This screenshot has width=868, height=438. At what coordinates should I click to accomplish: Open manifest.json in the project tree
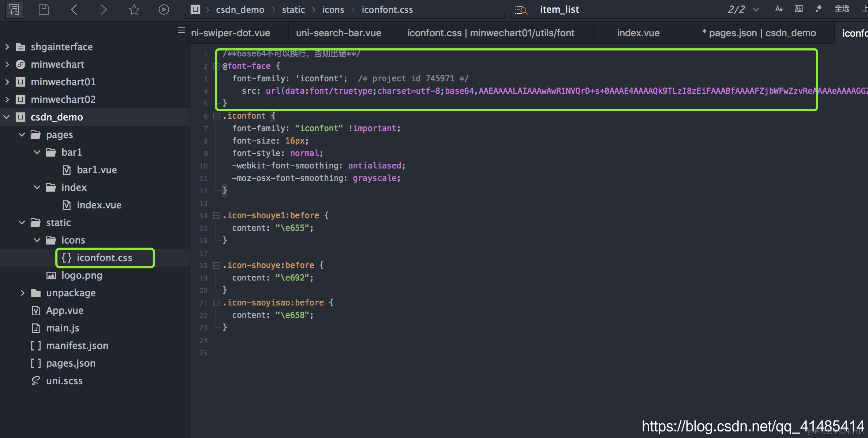[77, 346]
